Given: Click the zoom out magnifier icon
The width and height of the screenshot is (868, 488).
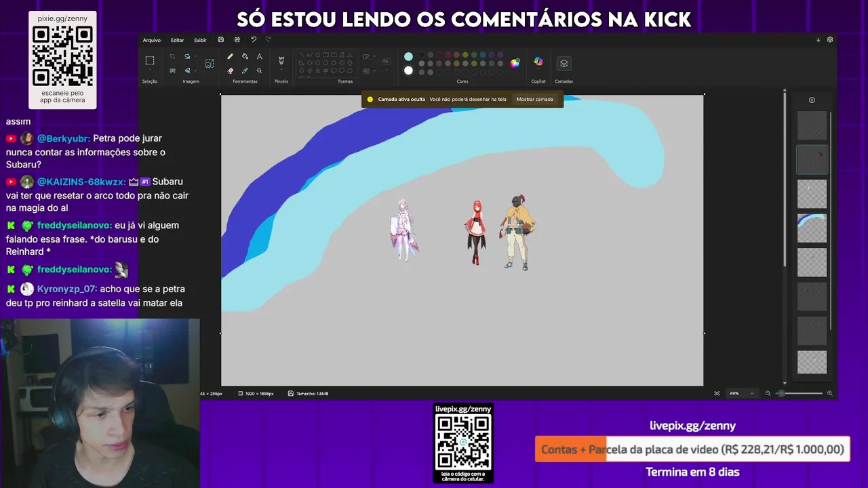Looking at the screenshot, I should pos(768,393).
